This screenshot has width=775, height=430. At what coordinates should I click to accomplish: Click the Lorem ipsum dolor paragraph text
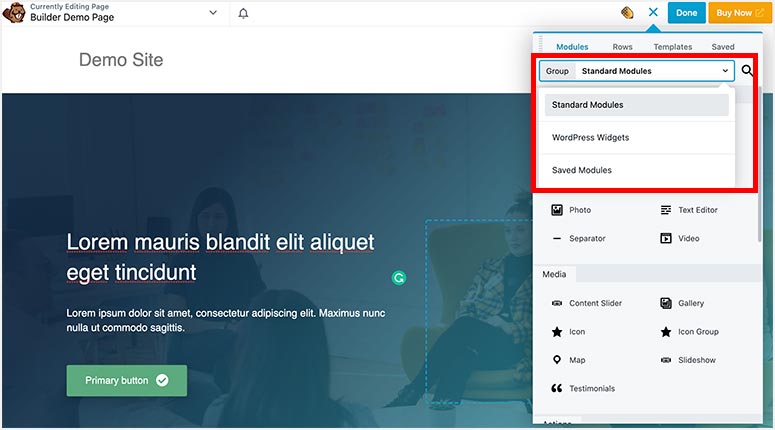point(226,320)
